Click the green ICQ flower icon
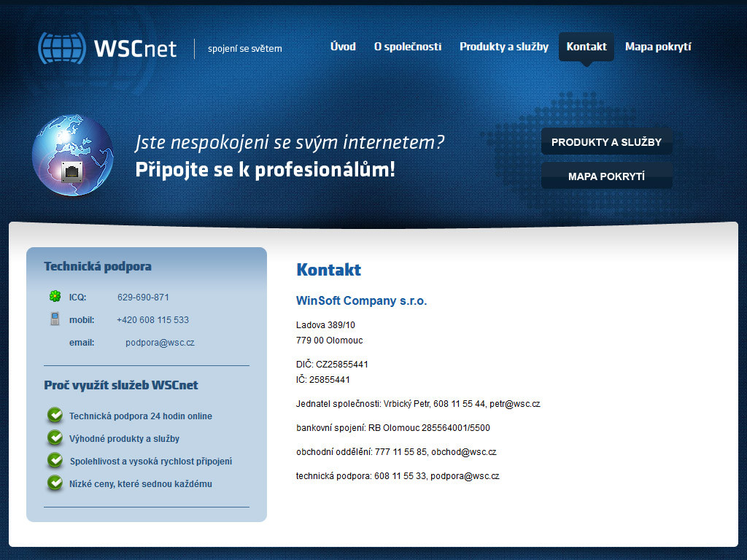Screen dimensions: 747x560 point(55,296)
